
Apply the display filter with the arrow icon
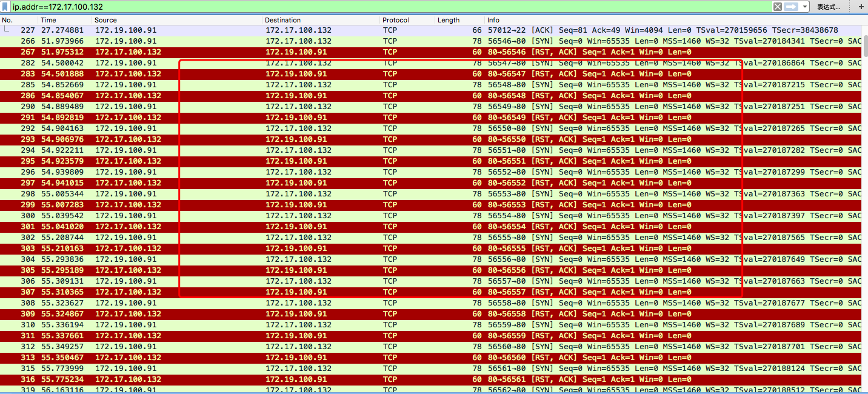click(x=791, y=6)
